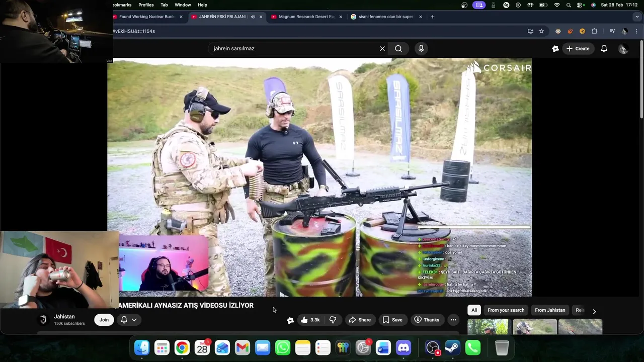This screenshot has height=362, width=644.
Task: Select 'From Jahistan' filter chip
Action: (550, 310)
